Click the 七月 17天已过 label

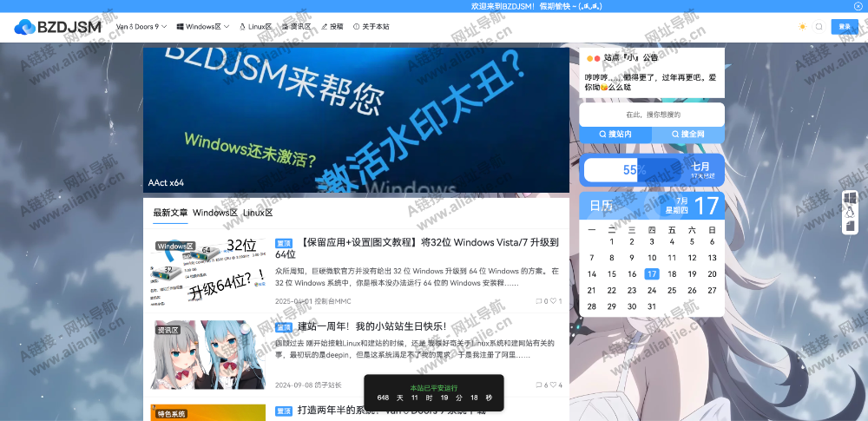click(702, 170)
